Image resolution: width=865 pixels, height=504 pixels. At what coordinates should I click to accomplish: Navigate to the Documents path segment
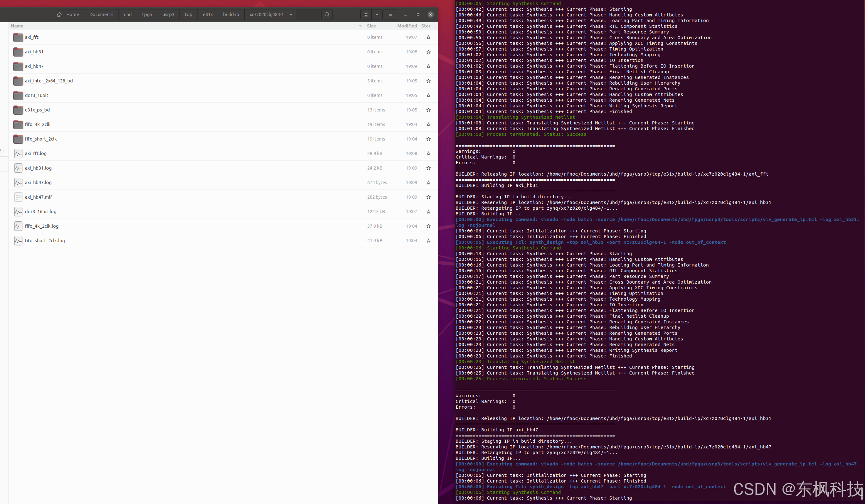point(101,15)
